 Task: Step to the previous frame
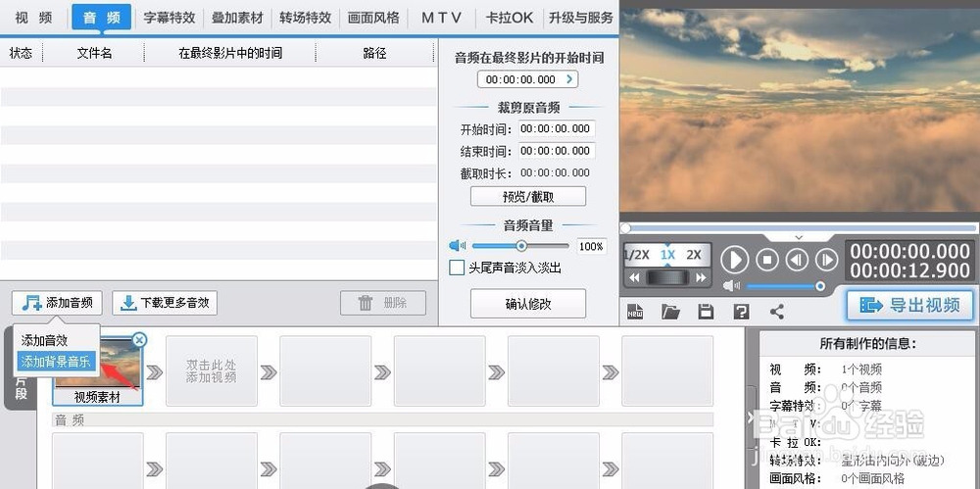pos(797,259)
